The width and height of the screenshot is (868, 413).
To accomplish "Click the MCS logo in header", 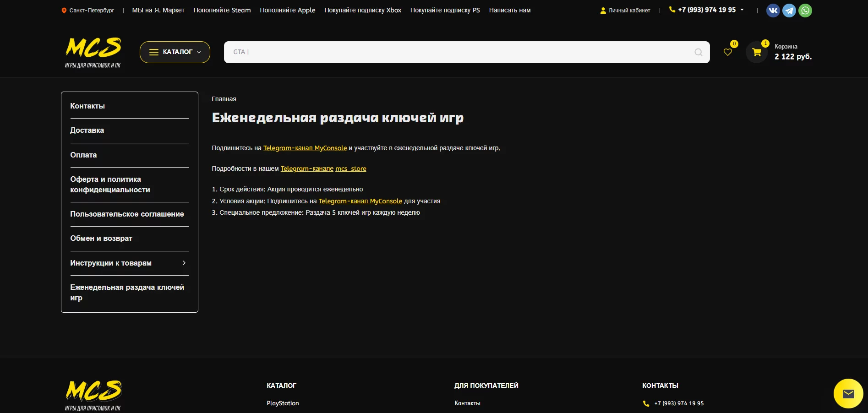I will click(93, 52).
